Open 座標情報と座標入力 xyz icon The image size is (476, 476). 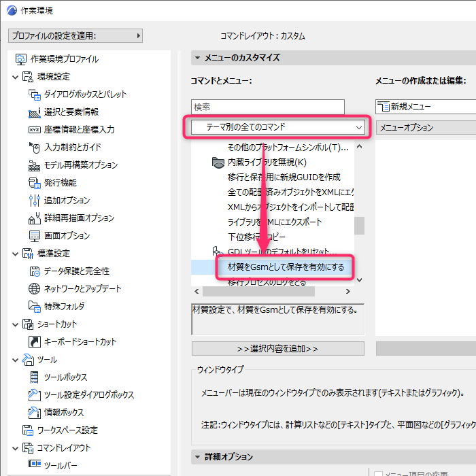pyautogui.click(x=34, y=130)
